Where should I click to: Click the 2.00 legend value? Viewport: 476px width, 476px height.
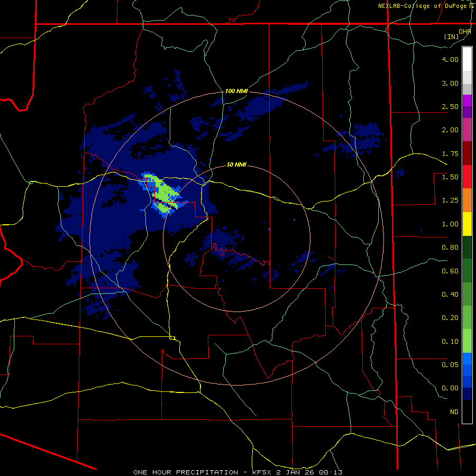tap(450, 130)
